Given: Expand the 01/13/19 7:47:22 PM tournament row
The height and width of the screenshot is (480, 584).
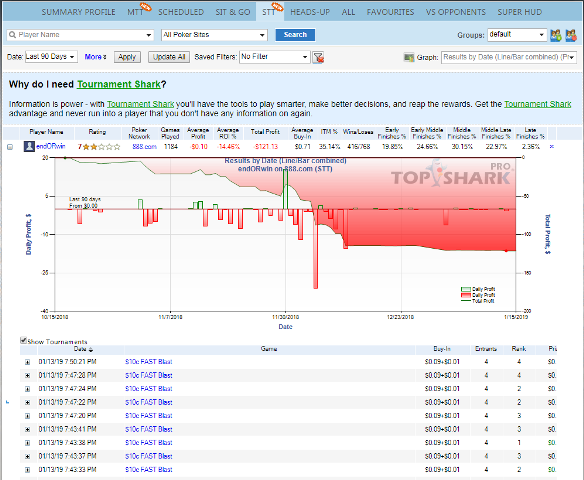Looking at the screenshot, I should [x=28, y=403].
